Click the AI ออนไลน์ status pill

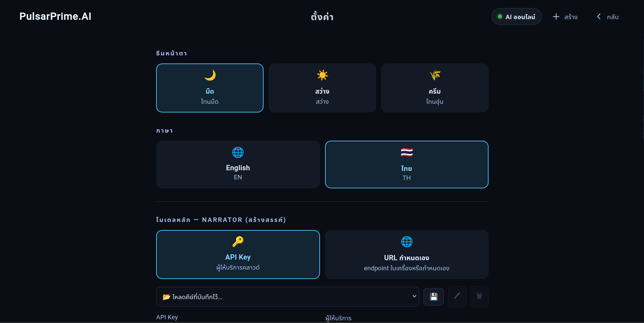pos(516,16)
